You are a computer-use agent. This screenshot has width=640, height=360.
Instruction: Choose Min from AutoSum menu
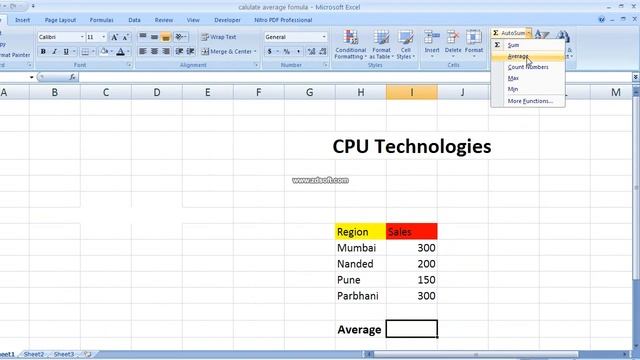(x=528, y=89)
